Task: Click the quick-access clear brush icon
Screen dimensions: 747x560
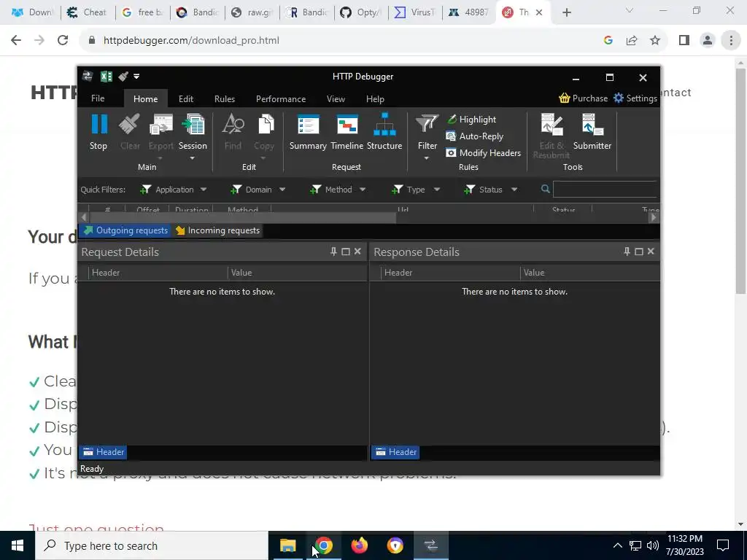Action: 123,76
